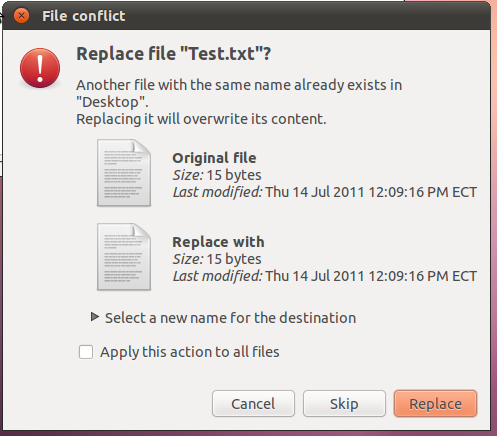The width and height of the screenshot is (497, 436).
Task: Select the Original file document icon
Action: pos(124,173)
